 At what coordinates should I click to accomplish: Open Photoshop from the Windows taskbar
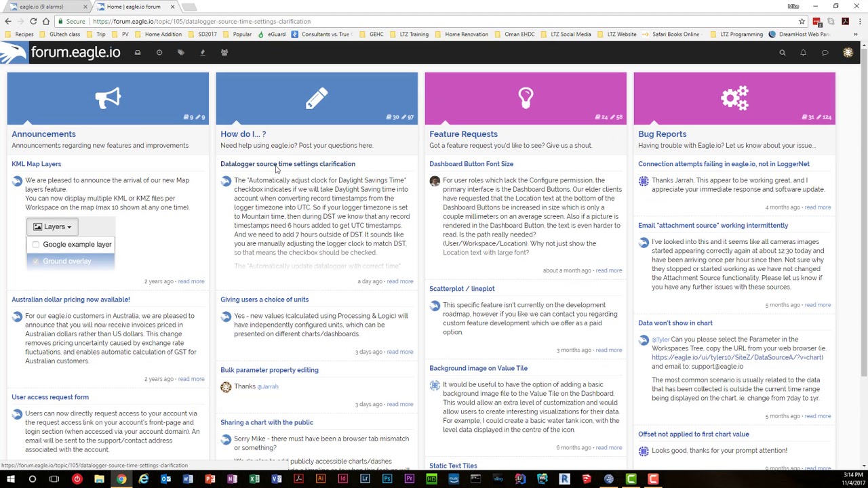click(387, 479)
